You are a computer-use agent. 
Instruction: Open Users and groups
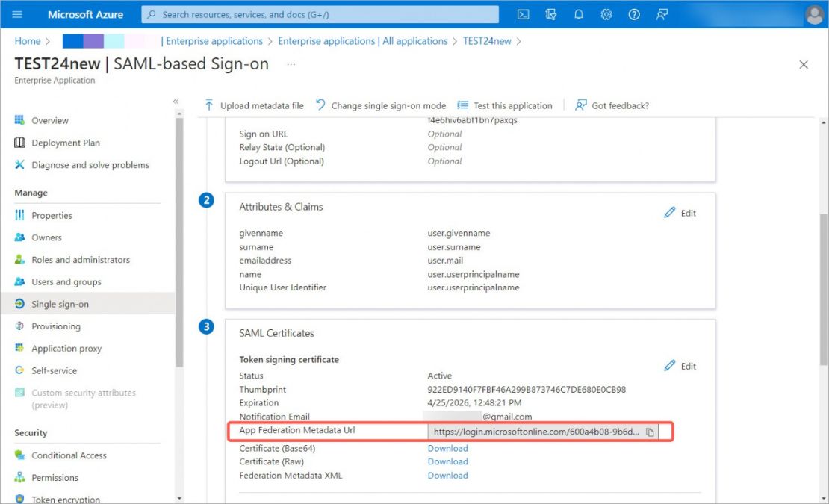coord(58,282)
